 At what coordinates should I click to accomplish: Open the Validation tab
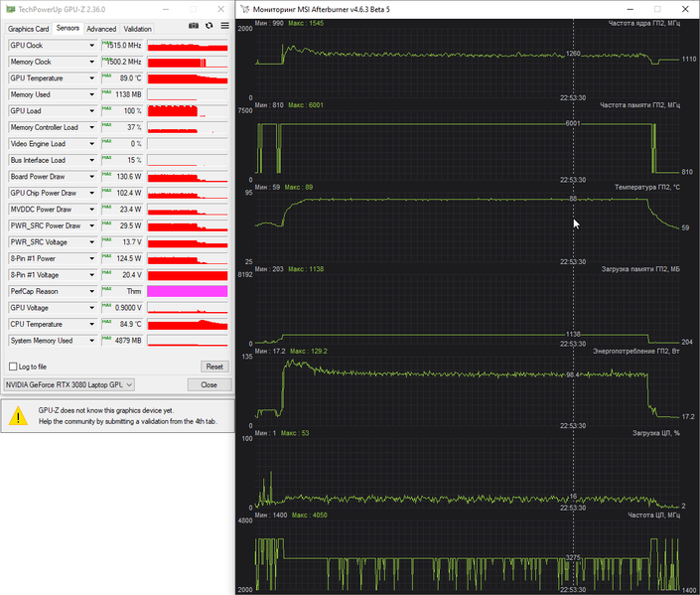[137, 29]
